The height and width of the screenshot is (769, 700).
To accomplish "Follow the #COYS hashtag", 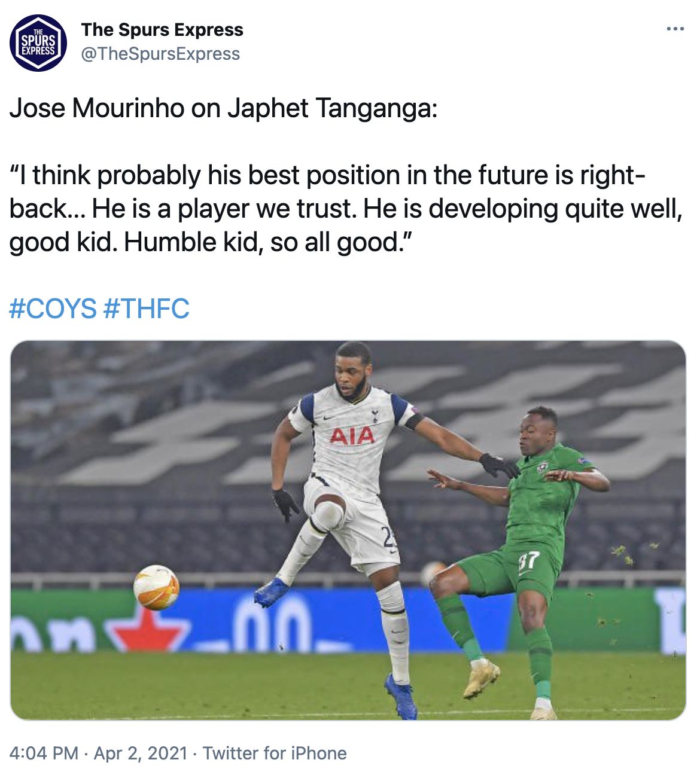I will [x=53, y=309].
